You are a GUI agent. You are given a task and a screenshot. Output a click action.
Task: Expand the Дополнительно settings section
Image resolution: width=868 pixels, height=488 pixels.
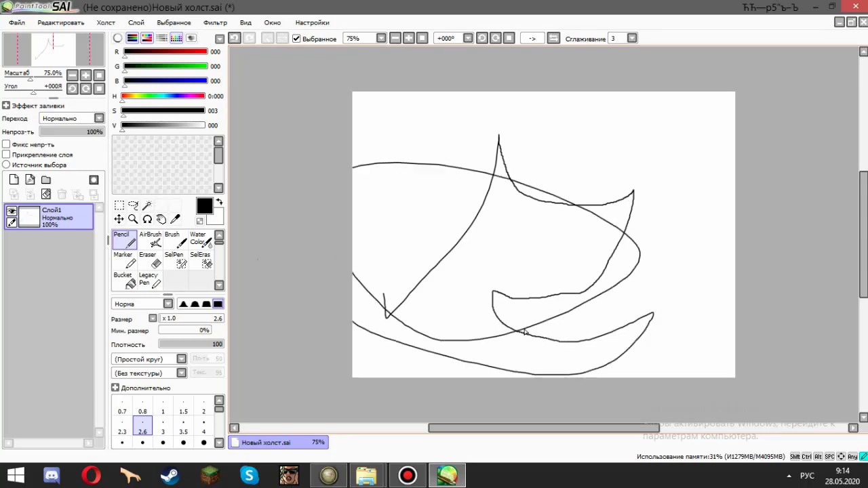(x=115, y=388)
